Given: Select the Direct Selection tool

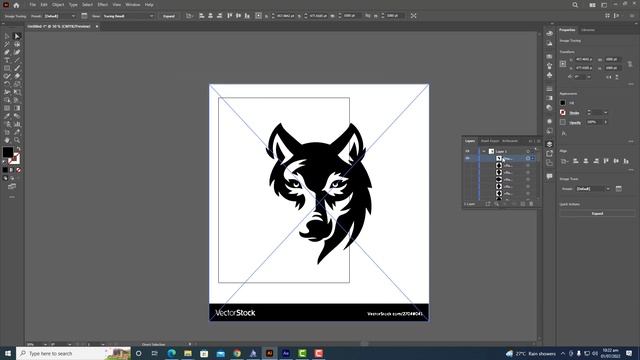Looking at the screenshot, I should (17, 36).
